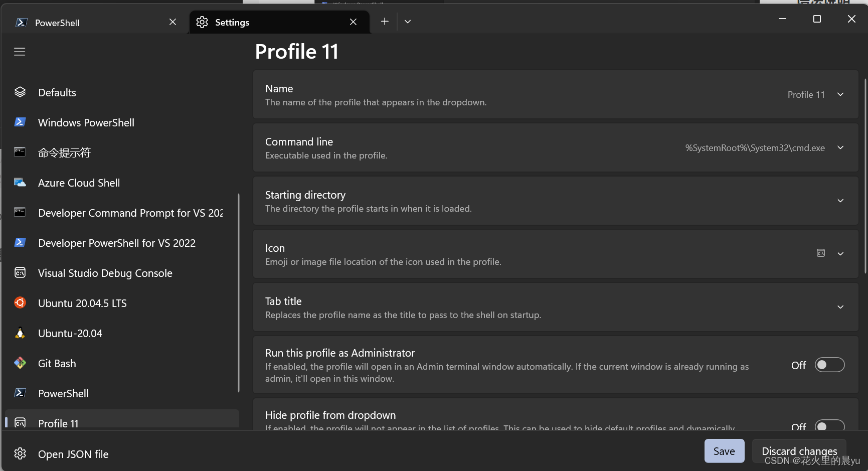Click Discard changes button
Image resolution: width=868 pixels, height=471 pixels.
799,451
